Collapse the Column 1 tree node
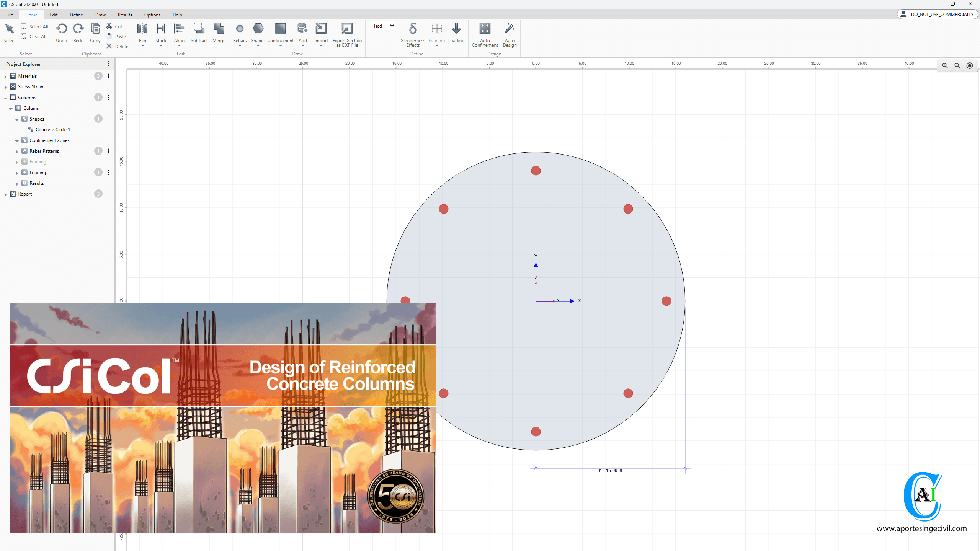The height and width of the screenshot is (551, 980). pos(11,108)
